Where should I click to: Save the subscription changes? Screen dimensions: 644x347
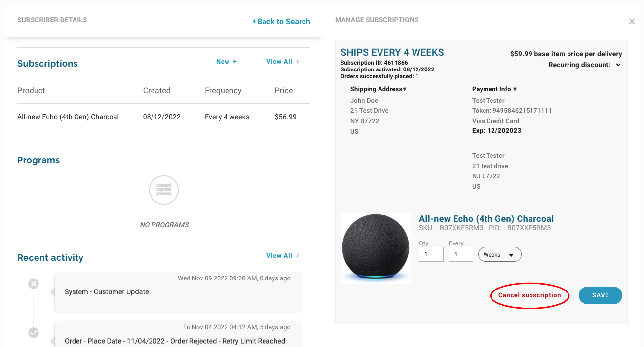tap(600, 295)
